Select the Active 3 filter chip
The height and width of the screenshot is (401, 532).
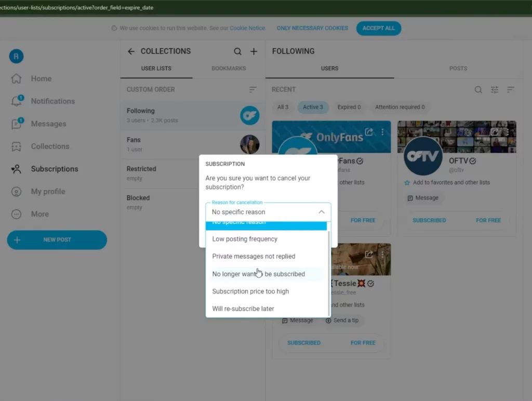coord(313,107)
